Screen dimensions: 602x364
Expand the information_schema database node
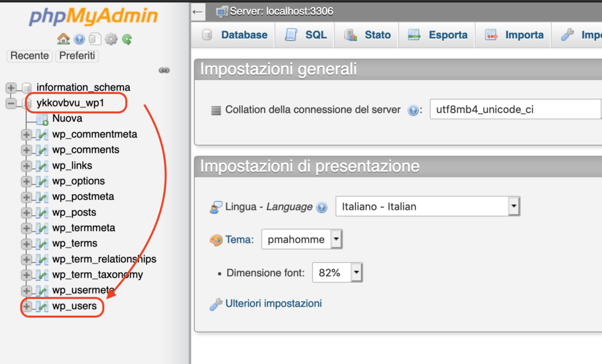pos(11,88)
